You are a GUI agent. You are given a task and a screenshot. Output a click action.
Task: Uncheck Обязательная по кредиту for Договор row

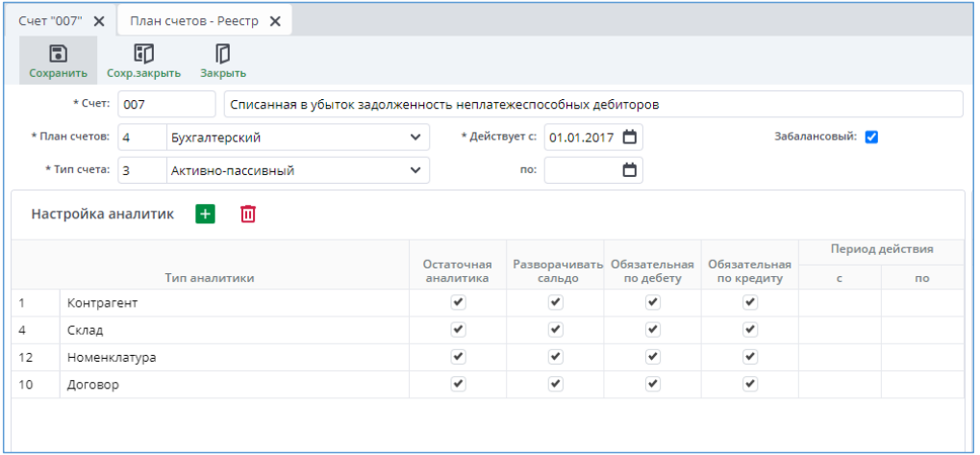[x=750, y=385]
